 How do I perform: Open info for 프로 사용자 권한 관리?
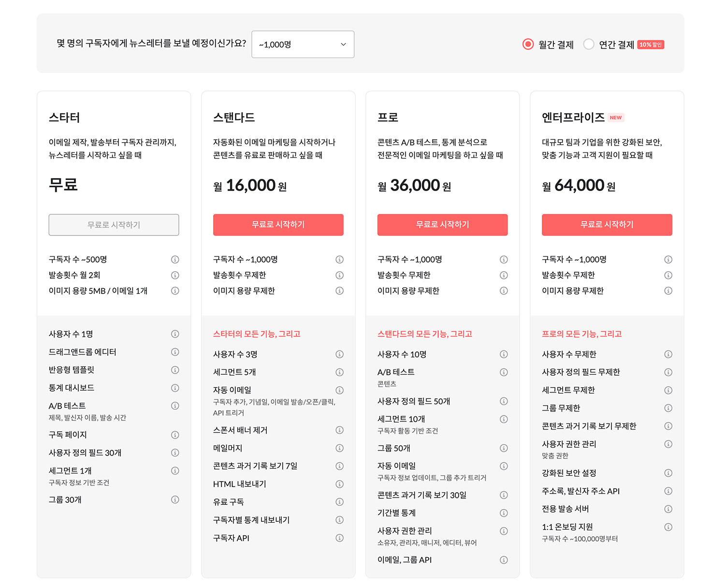click(504, 531)
